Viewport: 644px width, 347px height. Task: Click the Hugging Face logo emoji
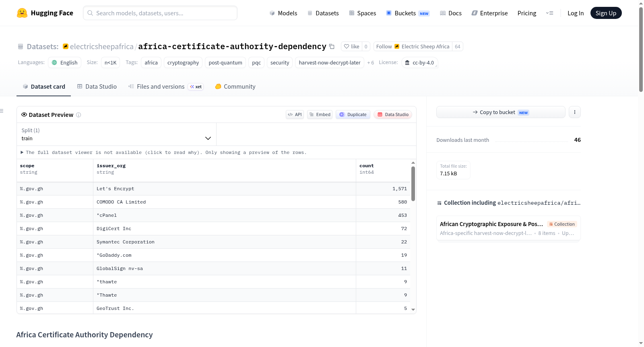22,13
